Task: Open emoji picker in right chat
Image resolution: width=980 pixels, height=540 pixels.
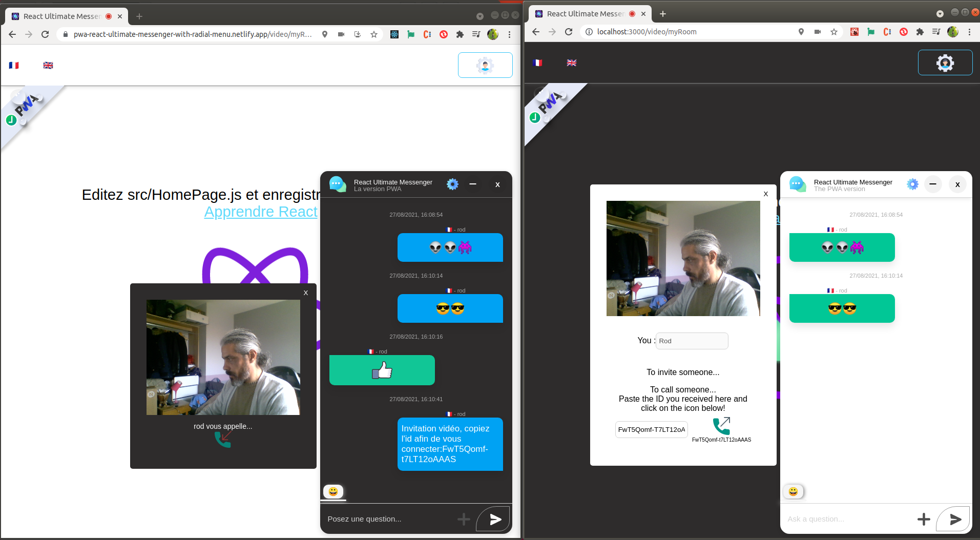Action: coord(793,492)
